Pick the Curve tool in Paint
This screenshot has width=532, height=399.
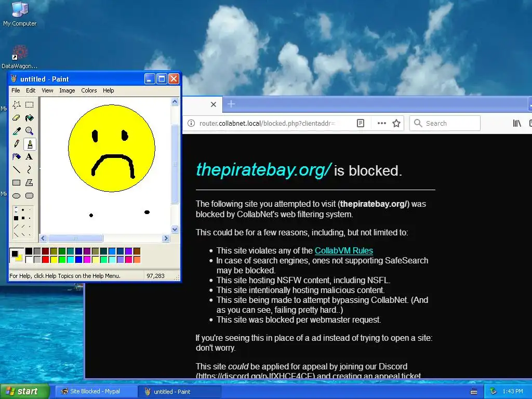[x=30, y=170]
